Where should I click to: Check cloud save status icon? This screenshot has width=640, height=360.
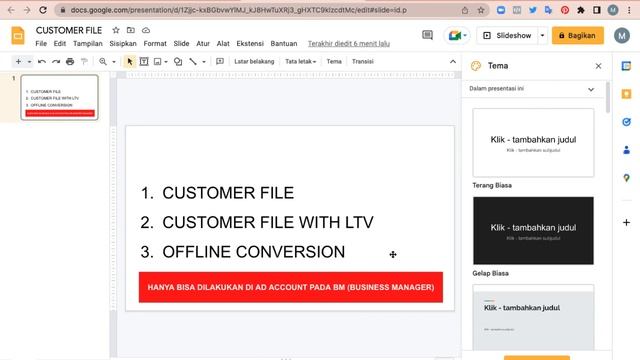[146, 30]
